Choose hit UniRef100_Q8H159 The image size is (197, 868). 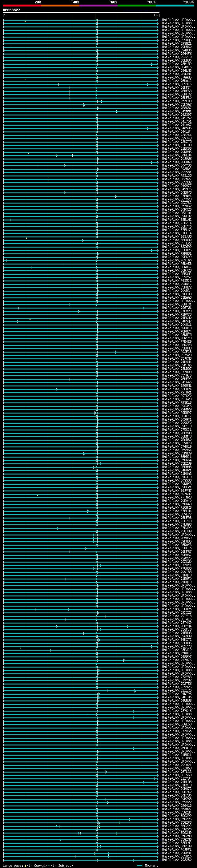(x=176, y=64)
